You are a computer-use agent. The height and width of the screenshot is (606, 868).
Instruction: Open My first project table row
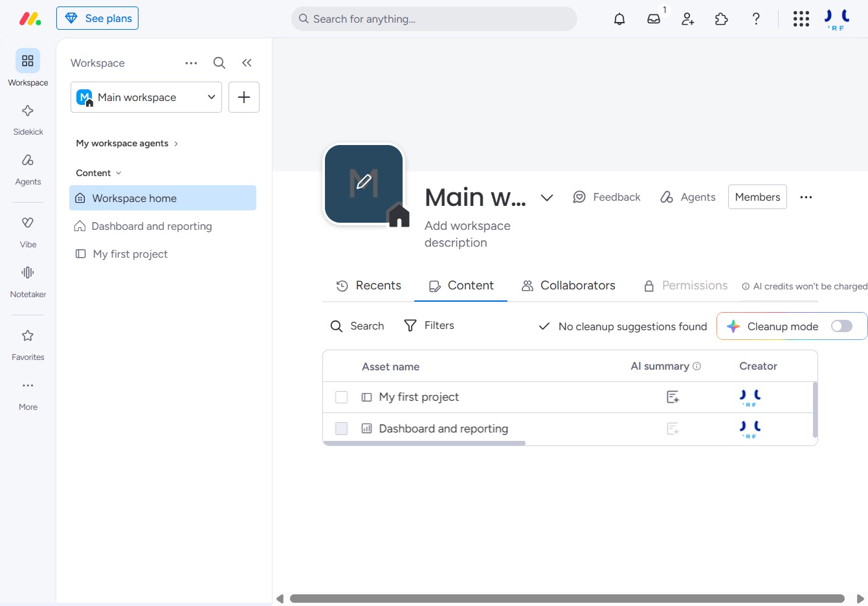[568, 397]
